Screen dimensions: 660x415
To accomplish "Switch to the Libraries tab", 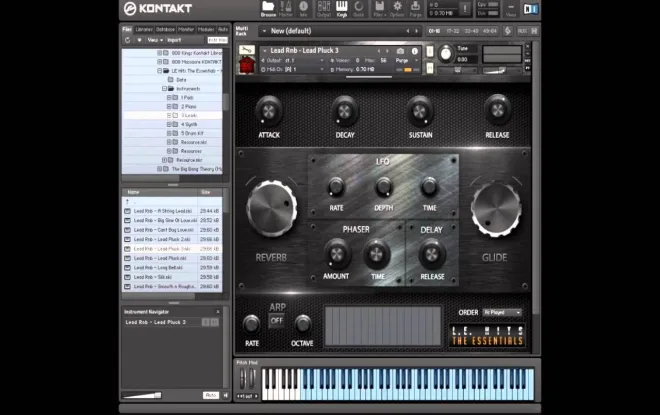I will [x=144, y=29].
